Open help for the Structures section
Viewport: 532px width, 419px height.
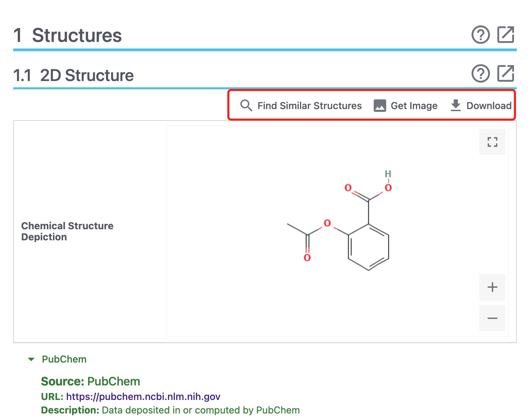pyautogui.click(x=480, y=35)
